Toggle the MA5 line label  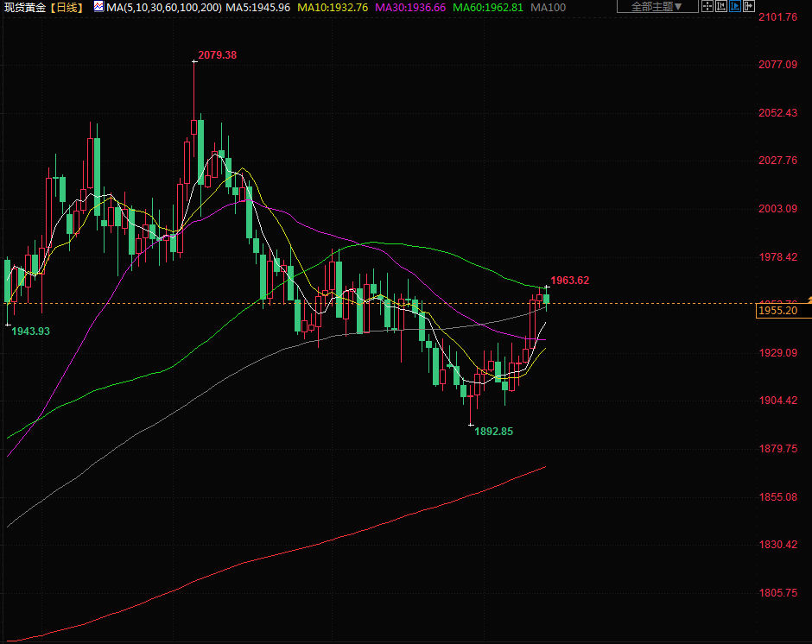point(258,7)
